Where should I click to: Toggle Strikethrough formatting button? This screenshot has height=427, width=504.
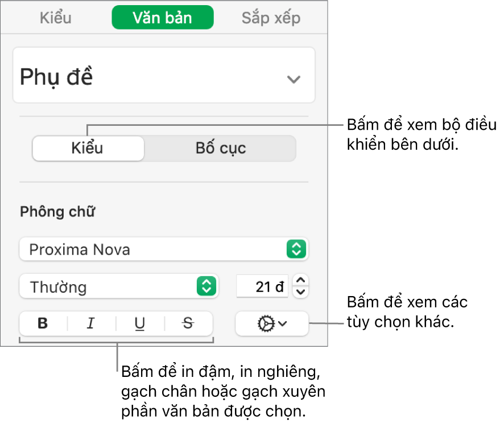pos(188,323)
